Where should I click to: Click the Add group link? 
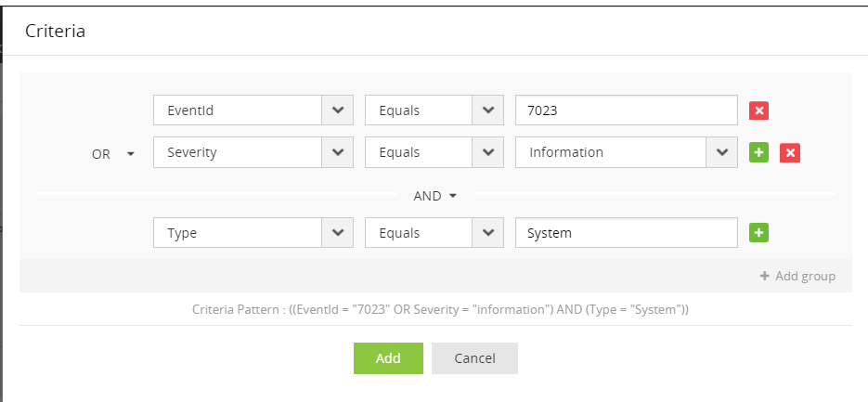pos(804,277)
